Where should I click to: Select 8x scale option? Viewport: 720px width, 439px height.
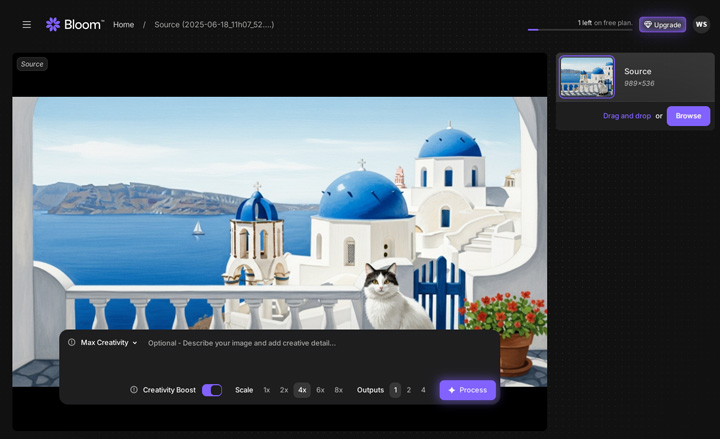pyautogui.click(x=338, y=390)
